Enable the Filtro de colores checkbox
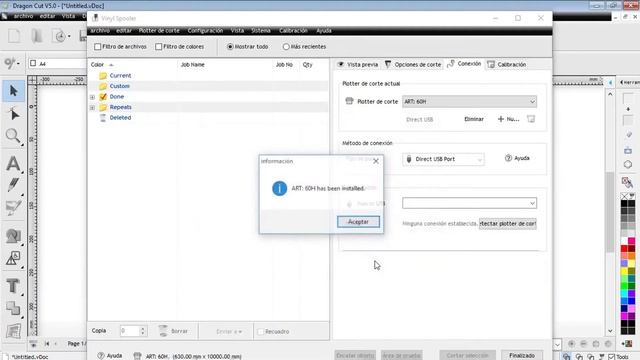 (x=159, y=47)
